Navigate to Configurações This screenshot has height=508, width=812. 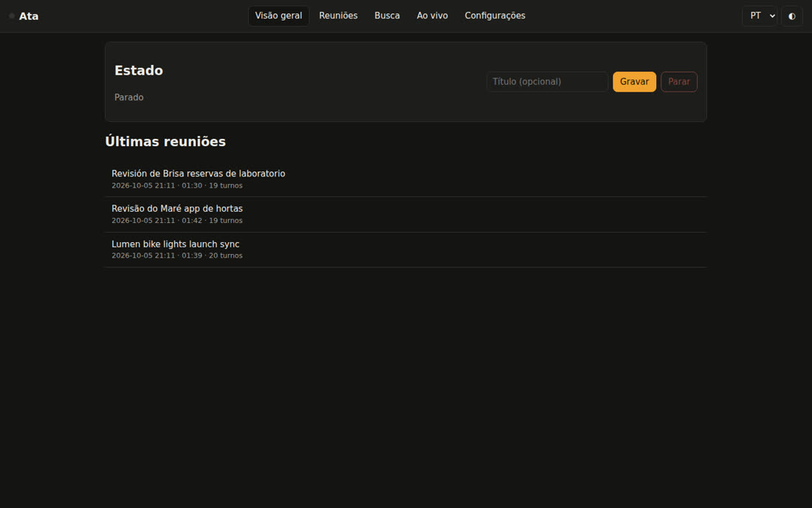tap(495, 16)
